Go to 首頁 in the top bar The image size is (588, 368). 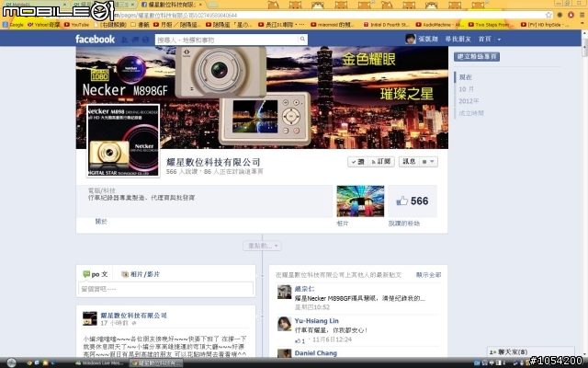(484, 39)
